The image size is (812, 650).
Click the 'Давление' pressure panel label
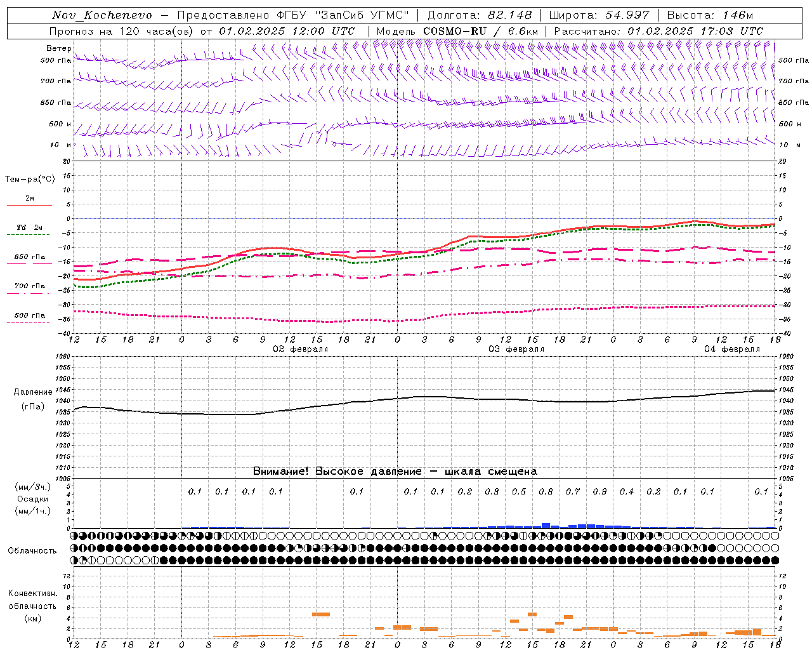click(33, 392)
